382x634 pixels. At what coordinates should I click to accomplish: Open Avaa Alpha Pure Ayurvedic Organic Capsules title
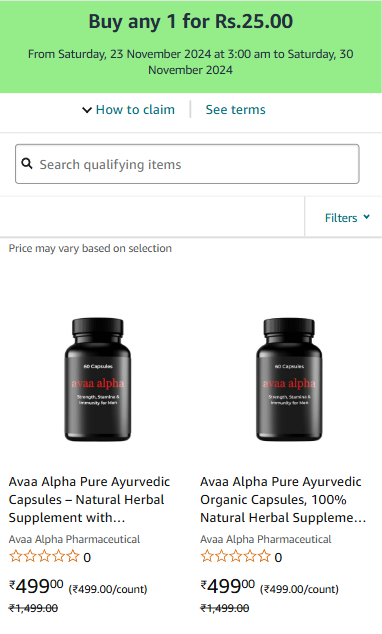click(283, 500)
